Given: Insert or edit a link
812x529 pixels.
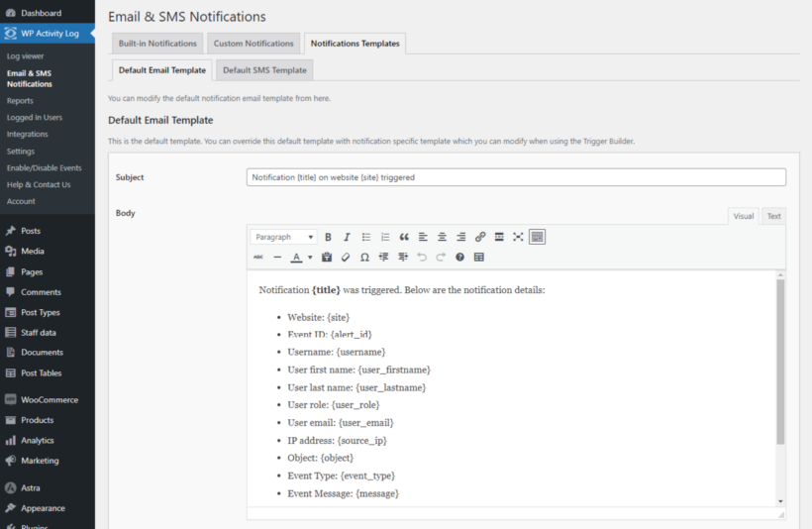Looking at the screenshot, I should tap(480, 237).
